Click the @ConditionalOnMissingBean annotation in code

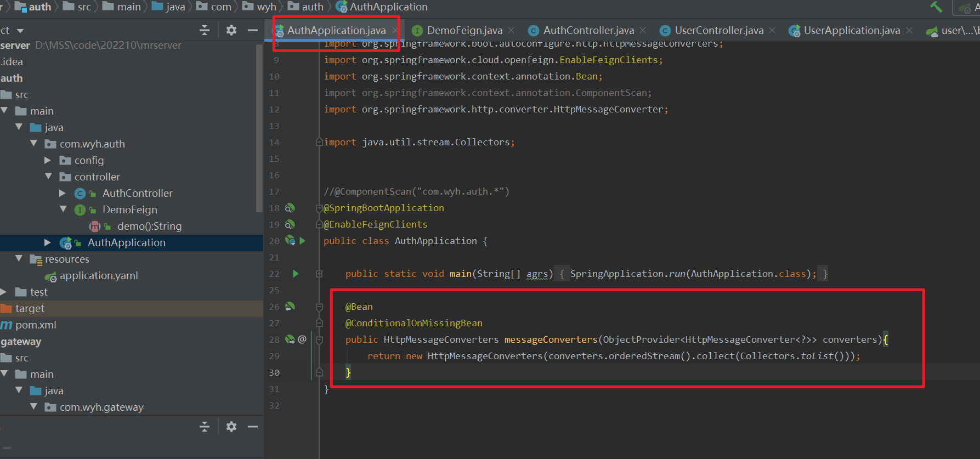point(414,323)
